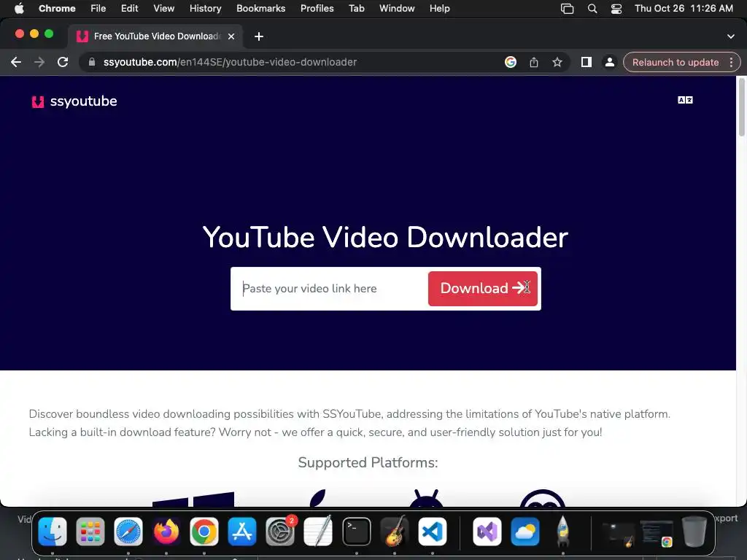This screenshot has height=560, width=747.
Task: Open the Bookmarks menu
Action: coord(261,9)
